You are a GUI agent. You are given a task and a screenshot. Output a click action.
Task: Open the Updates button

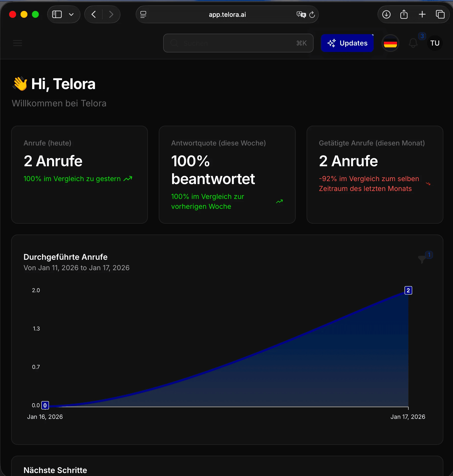pos(347,43)
